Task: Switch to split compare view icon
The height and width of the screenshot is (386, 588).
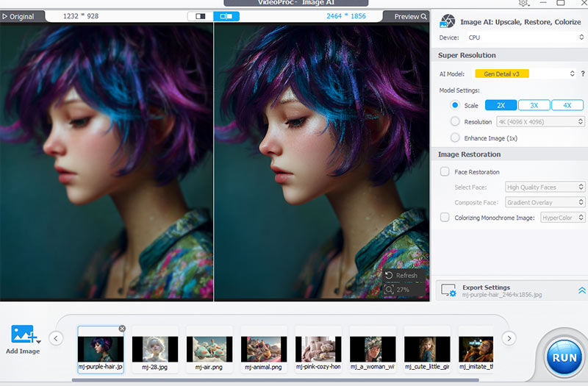Action: 226,16
